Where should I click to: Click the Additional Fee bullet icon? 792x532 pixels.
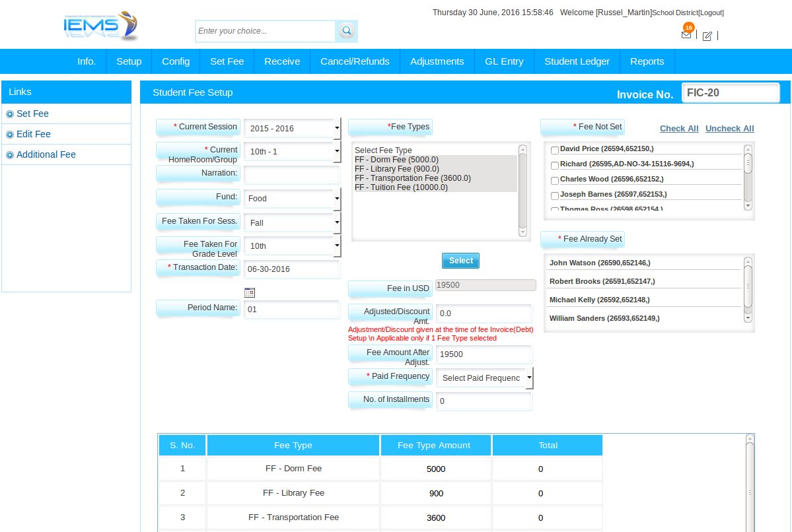(x=10, y=155)
